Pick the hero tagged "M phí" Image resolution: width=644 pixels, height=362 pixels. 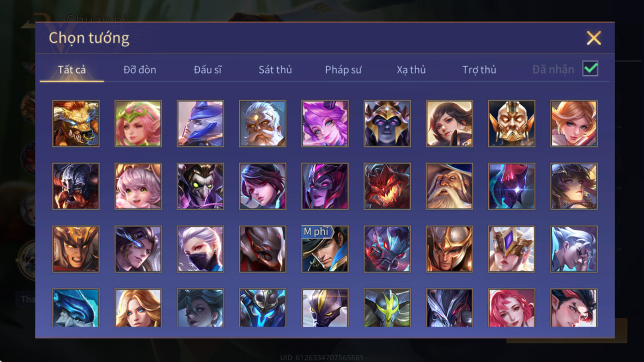click(325, 249)
